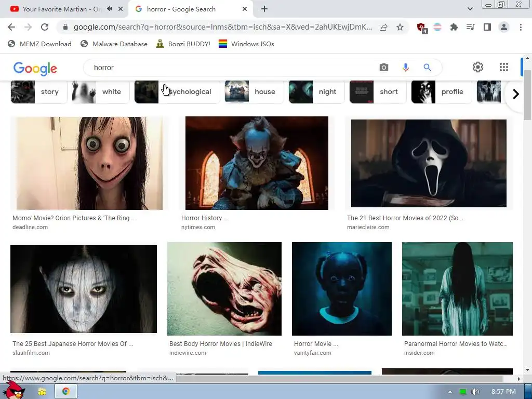Image resolution: width=532 pixels, height=399 pixels.
Task: Open the Momo face image thumbnail
Action: click(x=89, y=163)
